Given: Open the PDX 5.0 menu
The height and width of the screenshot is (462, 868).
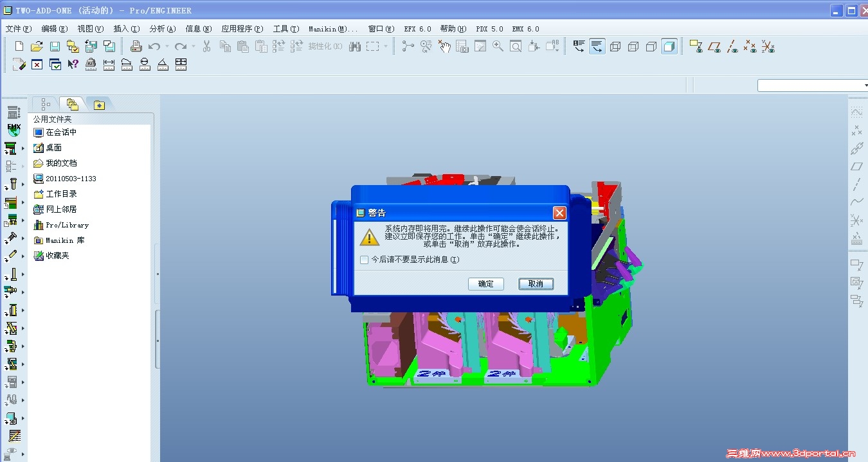Looking at the screenshot, I should coord(490,29).
